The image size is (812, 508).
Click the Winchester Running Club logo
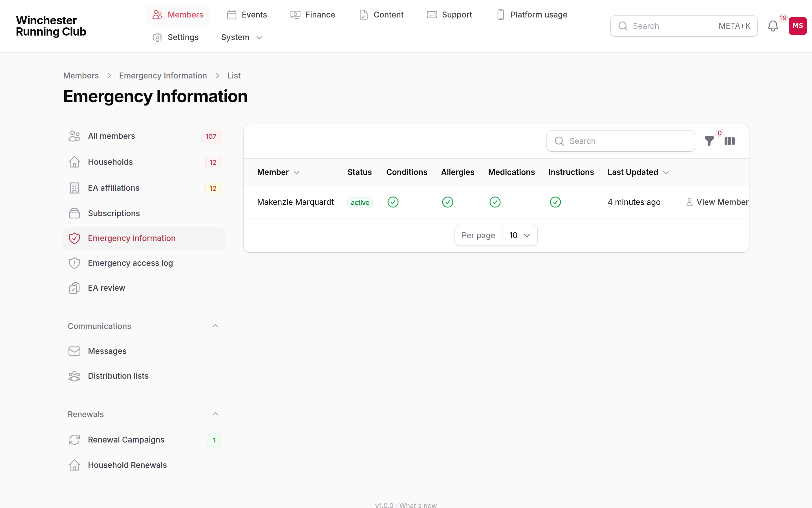point(51,26)
